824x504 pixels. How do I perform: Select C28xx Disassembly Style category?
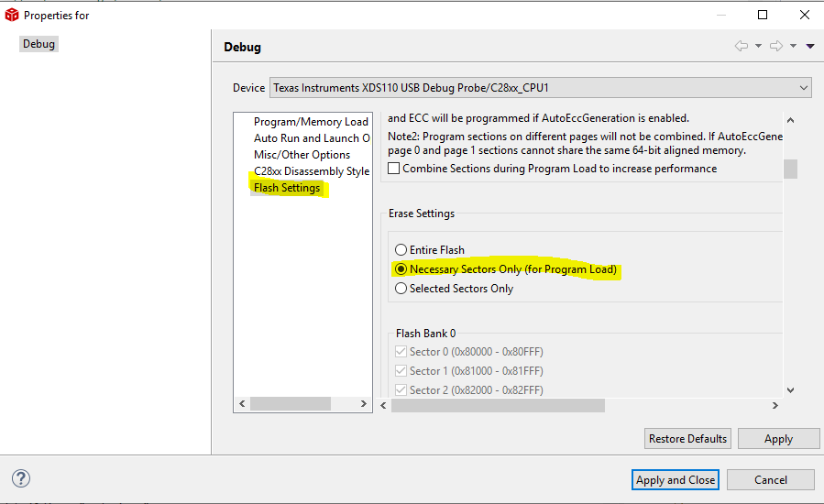click(312, 170)
